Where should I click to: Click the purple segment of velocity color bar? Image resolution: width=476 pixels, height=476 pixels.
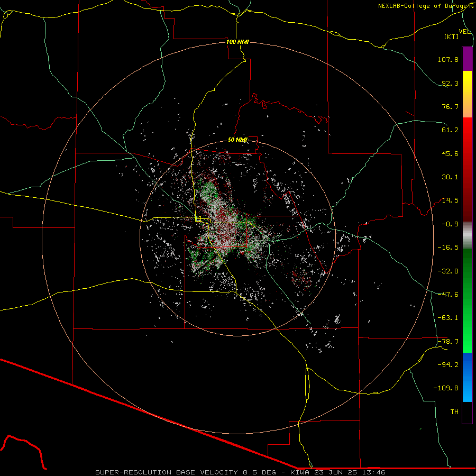tap(467, 59)
